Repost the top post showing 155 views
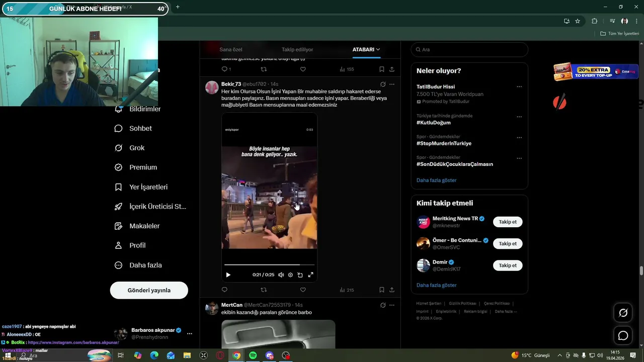Image resolution: width=644 pixels, height=362 pixels. (x=264, y=69)
